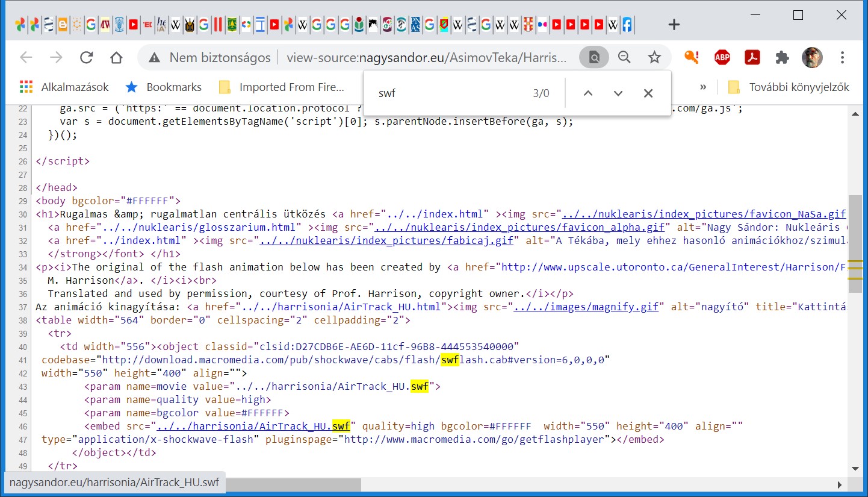Open the ABP Adblock Plus extension
Viewport: 868px width, 497px height.
point(722,57)
